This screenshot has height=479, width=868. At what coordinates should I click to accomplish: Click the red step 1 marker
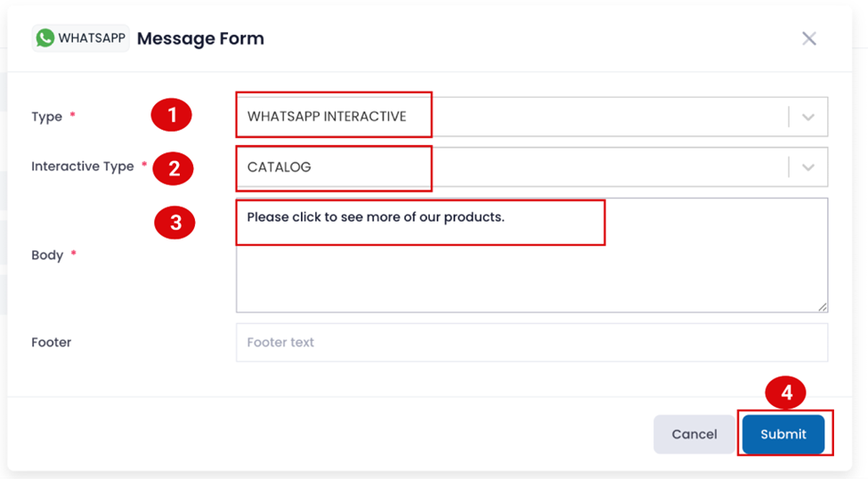pos(172,116)
